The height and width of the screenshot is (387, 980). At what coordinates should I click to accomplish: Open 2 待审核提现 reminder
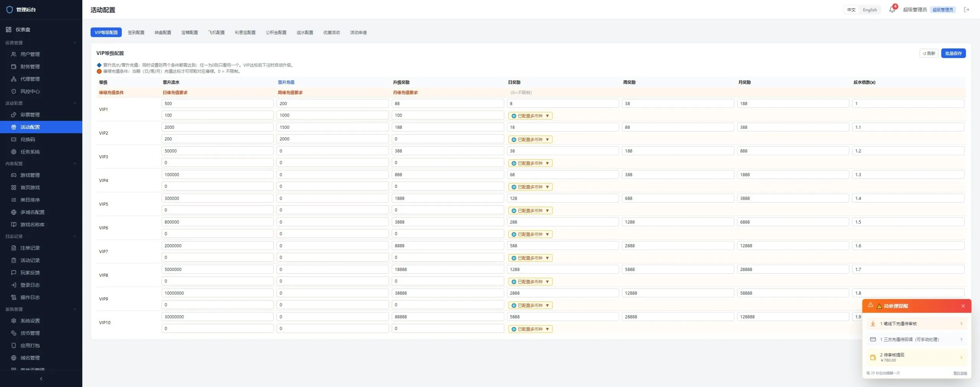point(916,357)
